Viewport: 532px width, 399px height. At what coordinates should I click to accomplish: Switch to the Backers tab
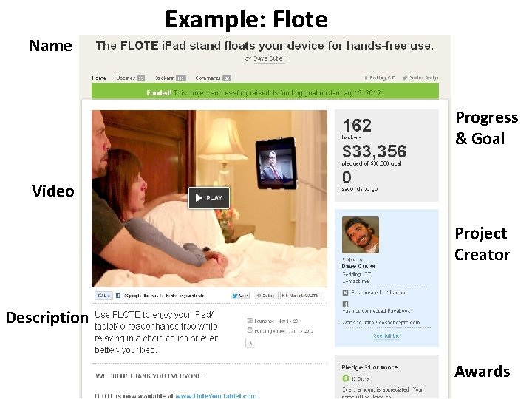click(x=171, y=78)
